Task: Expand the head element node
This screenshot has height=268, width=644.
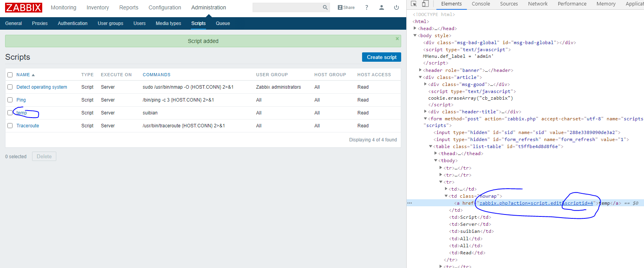Action: coord(415,28)
